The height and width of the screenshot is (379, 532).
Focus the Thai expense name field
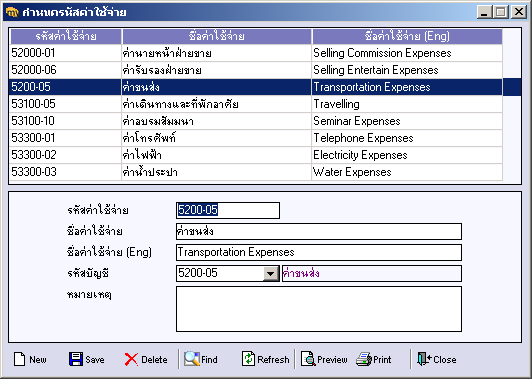(x=319, y=231)
